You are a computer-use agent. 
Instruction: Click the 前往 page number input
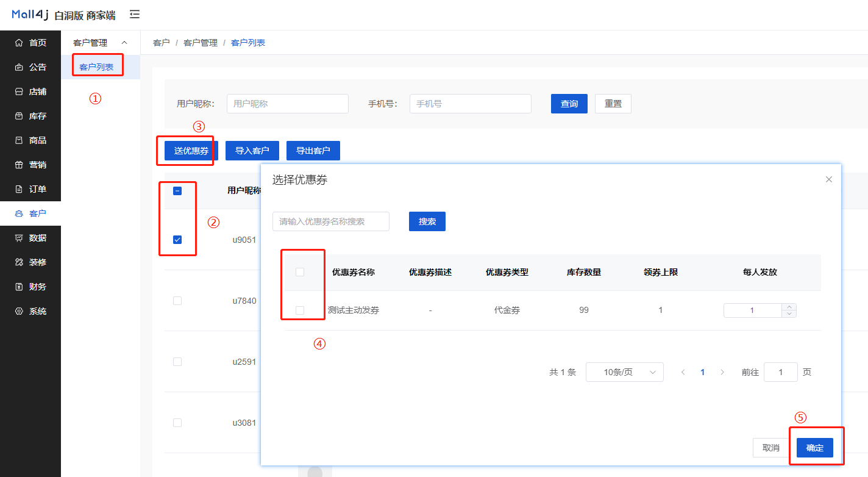[781, 372]
